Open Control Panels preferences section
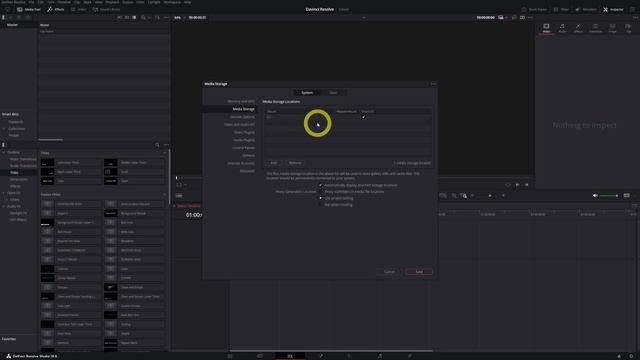 pyautogui.click(x=243, y=148)
